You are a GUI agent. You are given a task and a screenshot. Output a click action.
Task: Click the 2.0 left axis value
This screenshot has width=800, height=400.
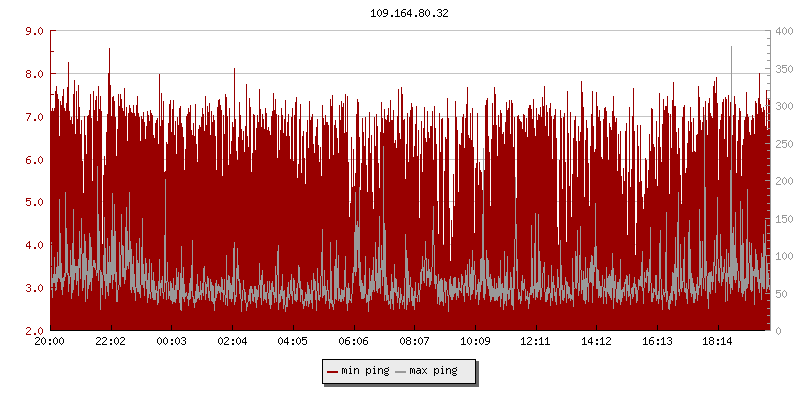click(33, 330)
